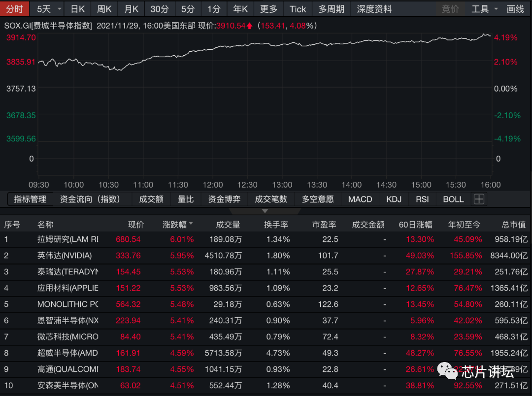
Task: Click the 3910.54 current price value
Action: (231, 26)
